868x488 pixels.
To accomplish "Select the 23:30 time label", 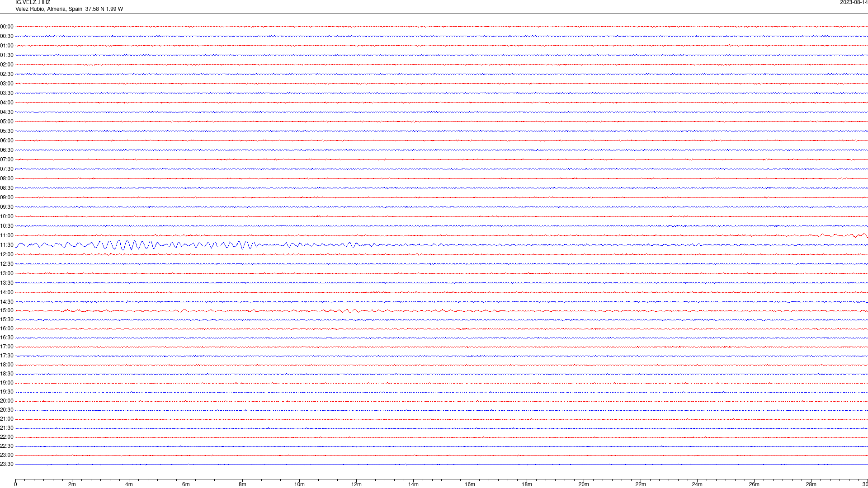I will [7, 464].
